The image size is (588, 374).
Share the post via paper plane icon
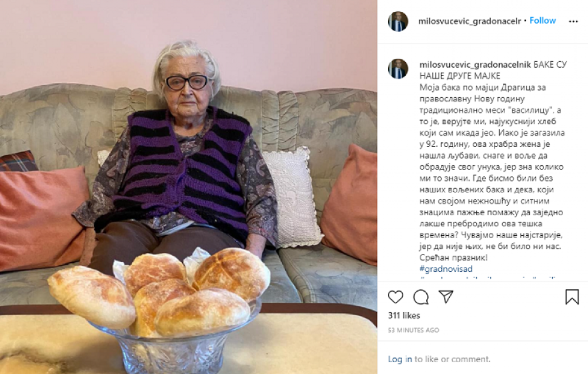pyautogui.click(x=446, y=297)
